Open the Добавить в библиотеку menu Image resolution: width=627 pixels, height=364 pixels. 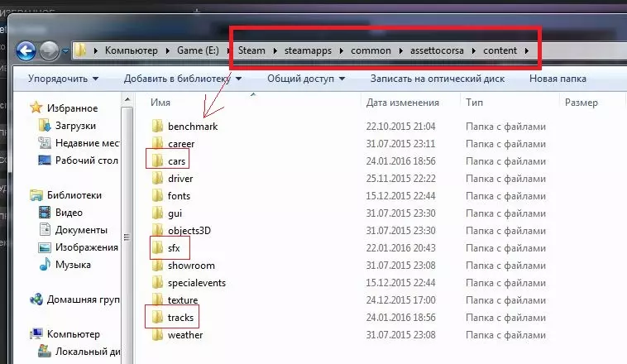point(182,79)
